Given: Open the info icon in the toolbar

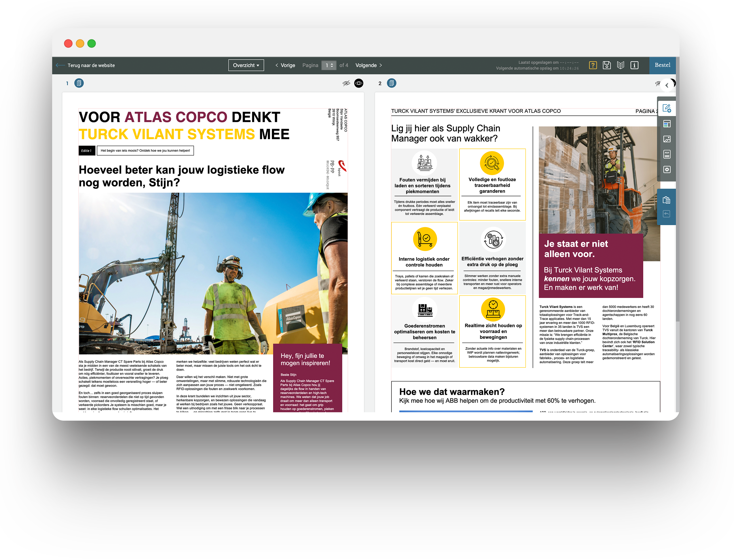Looking at the screenshot, I should click(x=634, y=65).
